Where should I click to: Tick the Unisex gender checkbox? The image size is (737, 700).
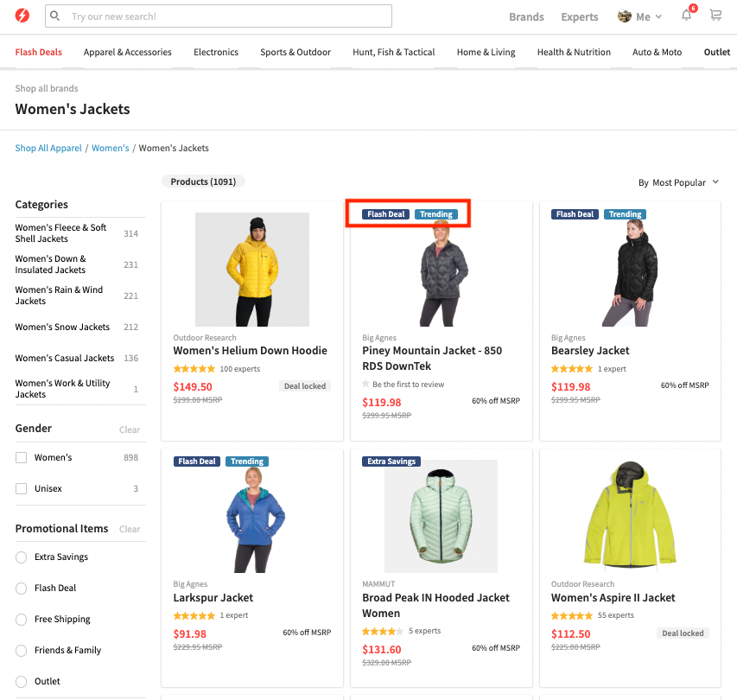click(21, 488)
